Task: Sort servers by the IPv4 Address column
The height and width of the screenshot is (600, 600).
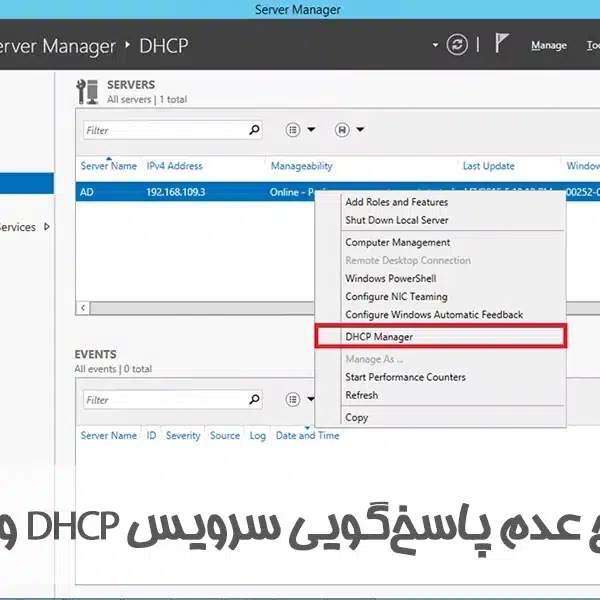Action: coord(174,166)
